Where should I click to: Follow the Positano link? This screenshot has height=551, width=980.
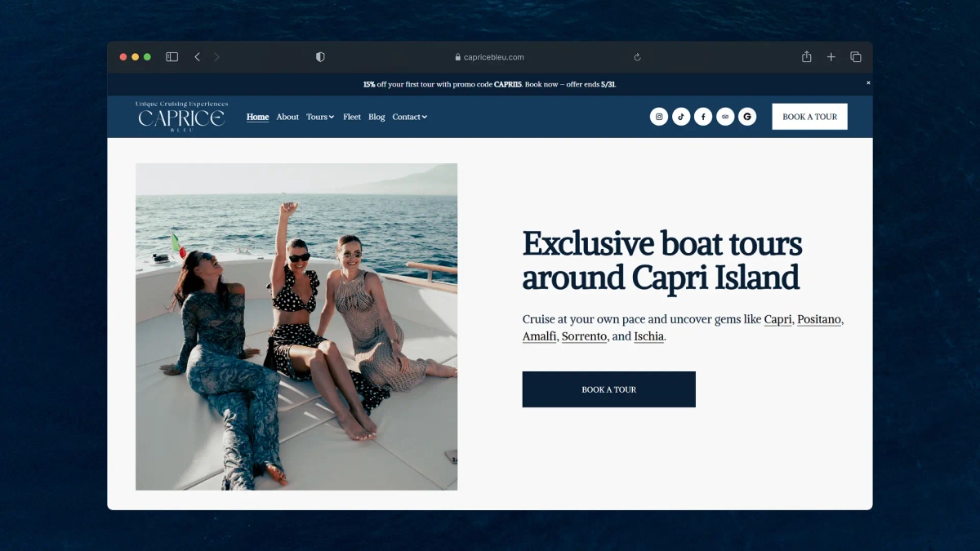click(x=819, y=319)
